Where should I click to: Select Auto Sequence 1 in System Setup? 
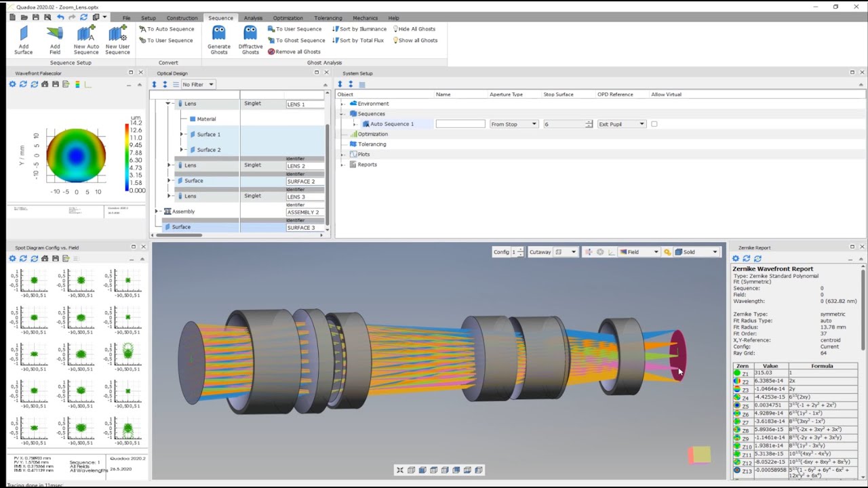point(387,124)
